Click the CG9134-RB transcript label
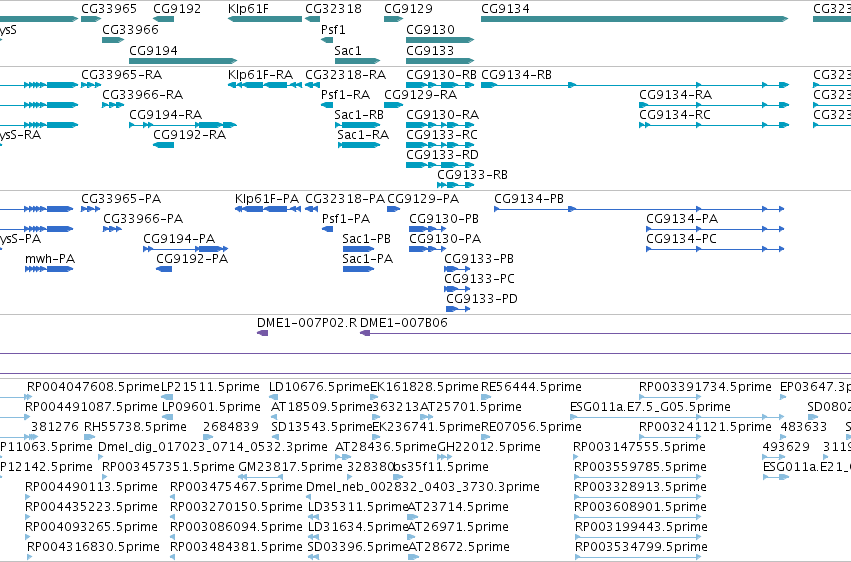851x562 pixels. (516, 74)
